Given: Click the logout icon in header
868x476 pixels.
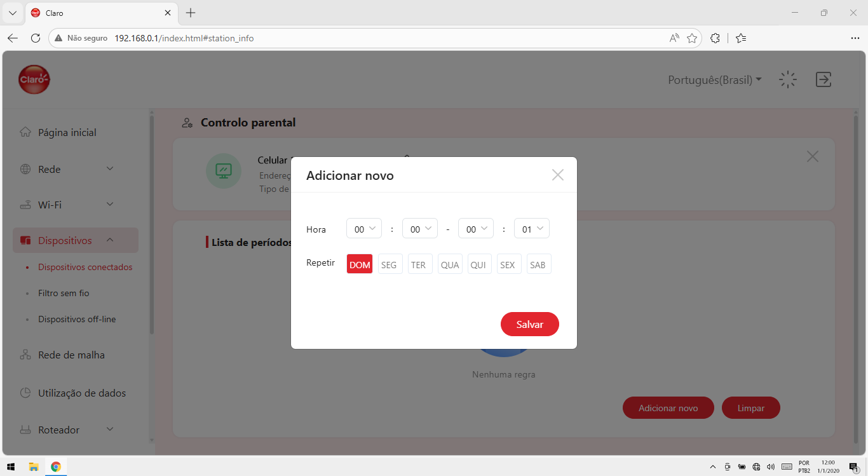Looking at the screenshot, I should pos(824,79).
